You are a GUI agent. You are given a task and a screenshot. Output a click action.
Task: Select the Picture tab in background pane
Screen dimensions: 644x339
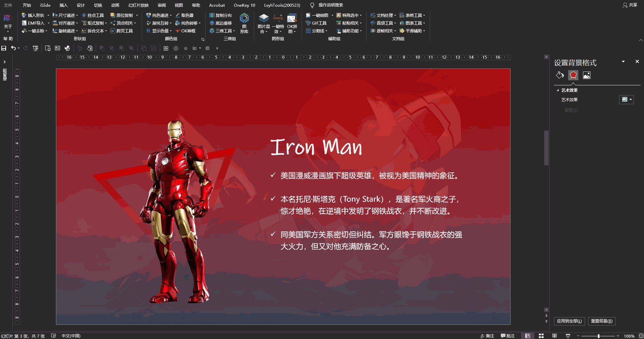[587, 75]
